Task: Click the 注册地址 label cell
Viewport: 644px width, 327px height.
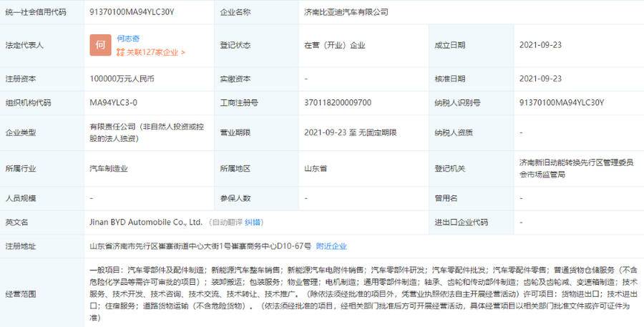Action: pyautogui.click(x=42, y=246)
